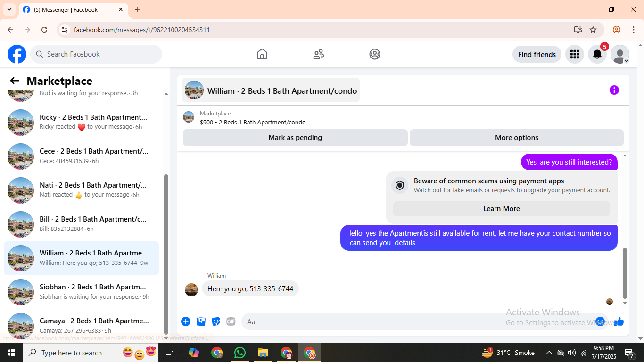Open William's chat header profile
644x362 pixels.
pyautogui.click(x=271, y=90)
